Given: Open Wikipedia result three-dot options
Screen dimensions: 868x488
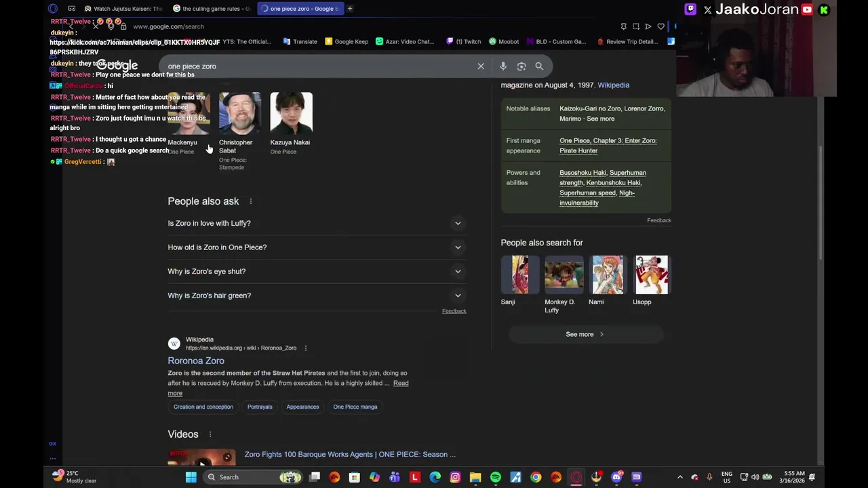Looking at the screenshot, I should click(x=305, y=348).
